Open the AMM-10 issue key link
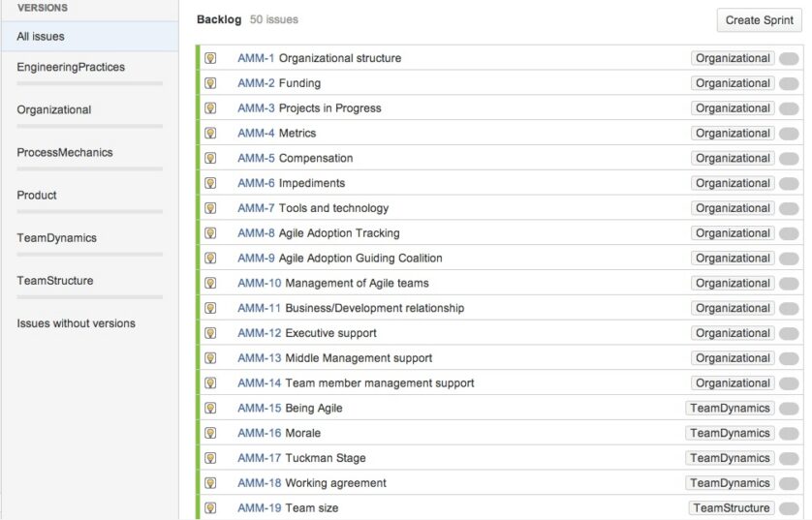 coord(259,283)
